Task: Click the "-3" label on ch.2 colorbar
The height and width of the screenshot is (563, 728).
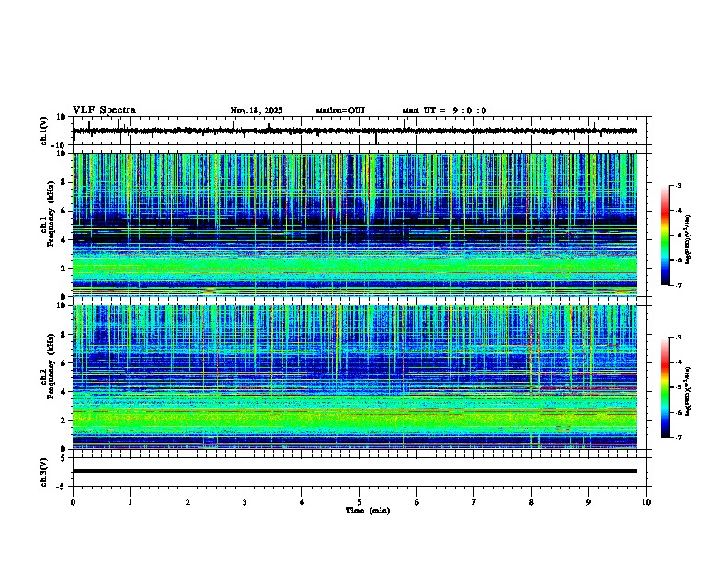Action: pos(677,338)
